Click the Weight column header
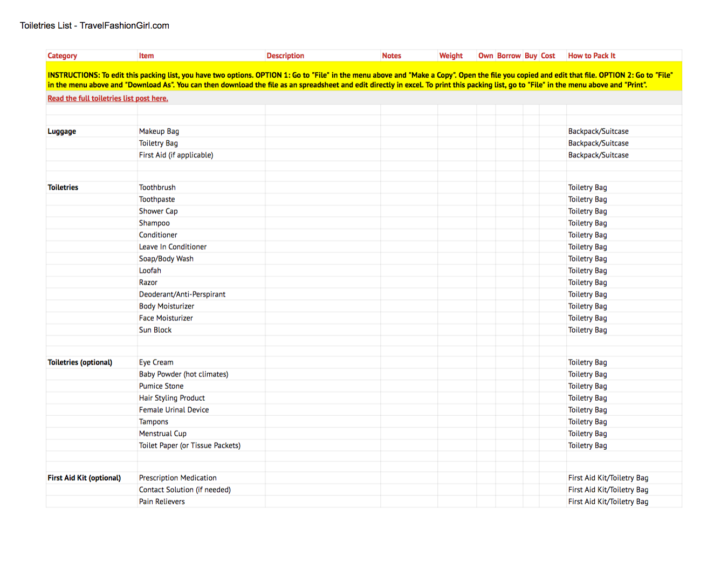Screen dimensions: 728x563 coord(451,56)
